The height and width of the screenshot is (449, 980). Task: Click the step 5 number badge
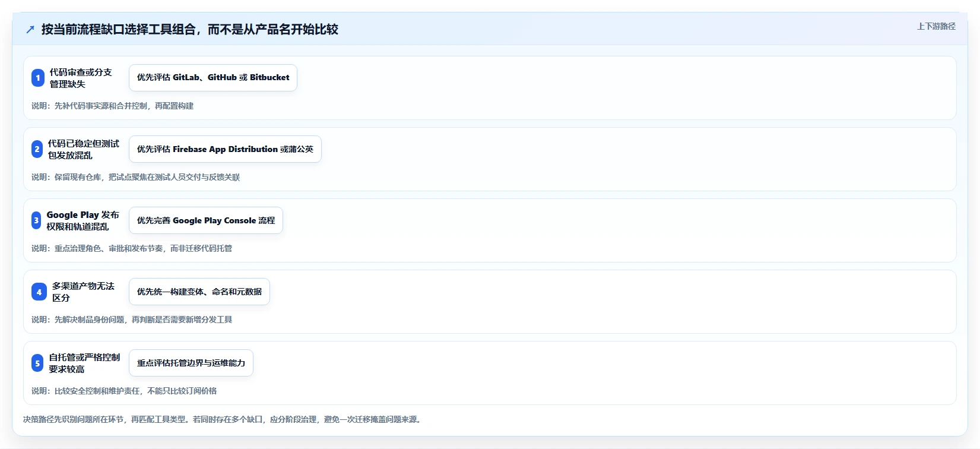pos(37,363)
